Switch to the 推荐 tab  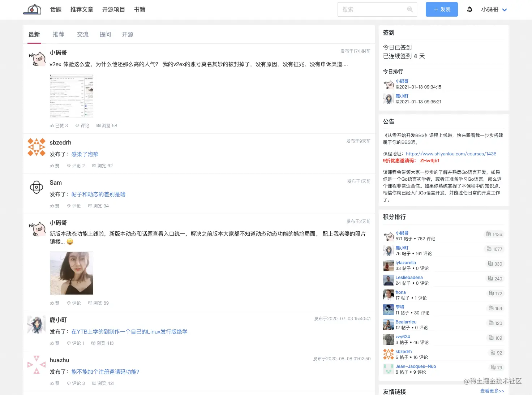click(59, 34)
